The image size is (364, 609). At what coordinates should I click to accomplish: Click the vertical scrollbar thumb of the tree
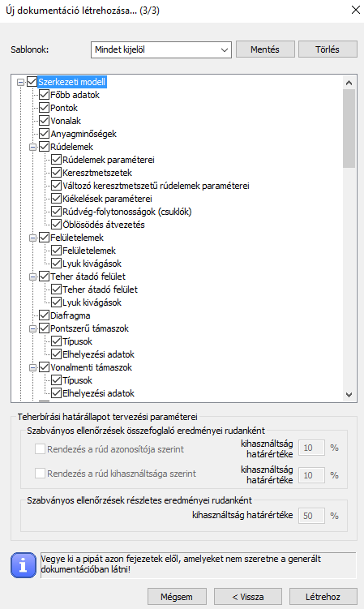click(x=349, y=129)
